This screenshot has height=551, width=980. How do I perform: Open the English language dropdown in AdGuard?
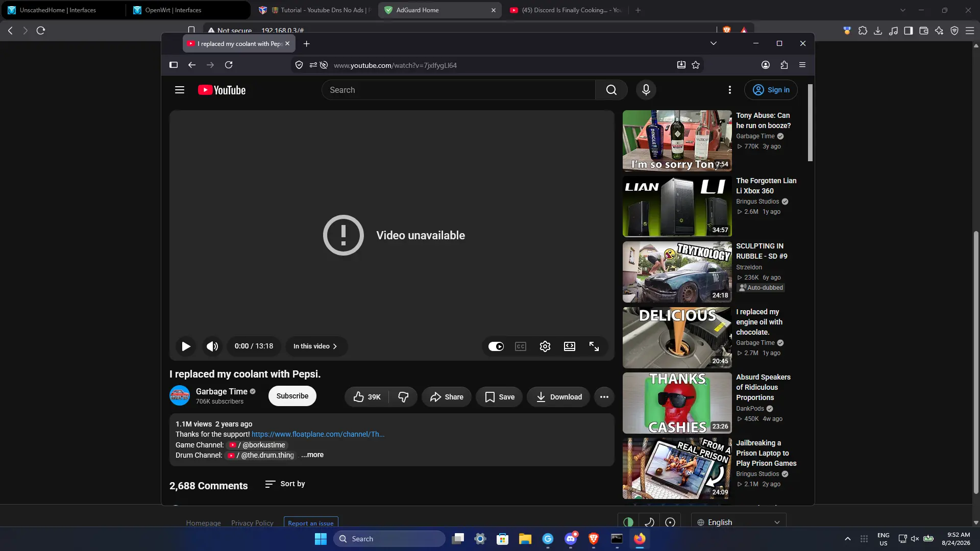point(739,522)
